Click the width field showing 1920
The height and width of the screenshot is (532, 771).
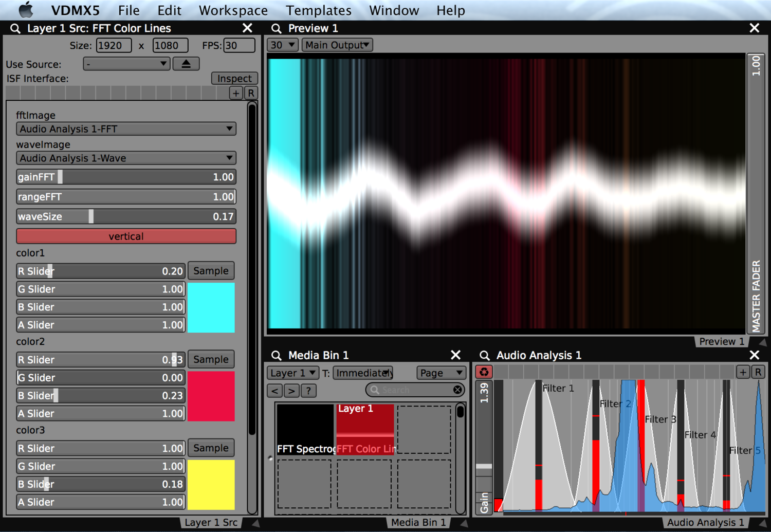[x=114, y=45]
